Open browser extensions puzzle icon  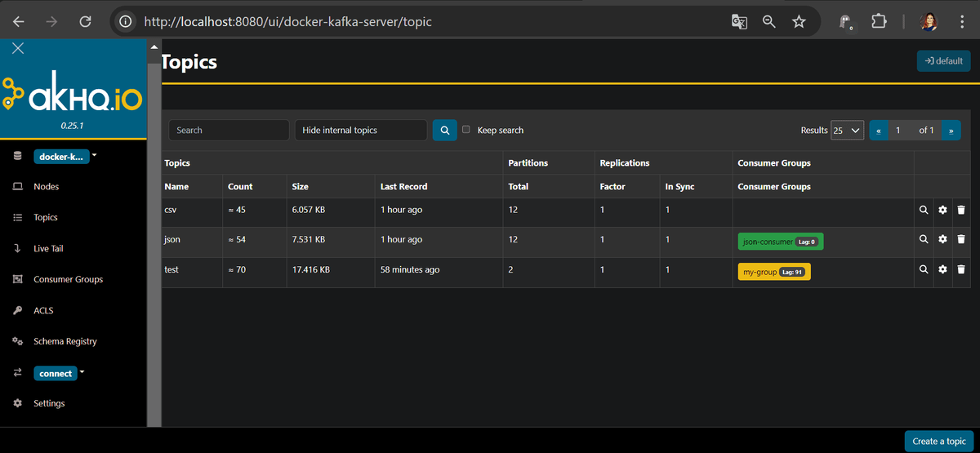[x=879, y=22]
